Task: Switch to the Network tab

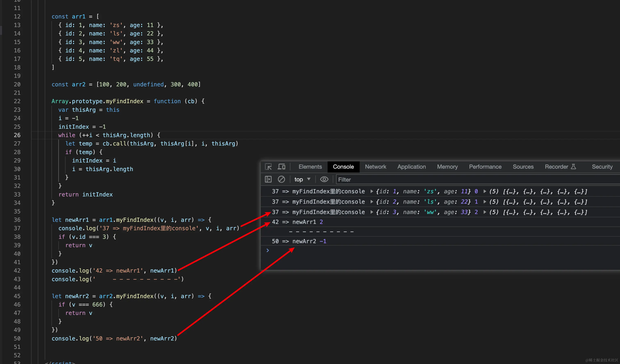Action: (x=375, y=167)
